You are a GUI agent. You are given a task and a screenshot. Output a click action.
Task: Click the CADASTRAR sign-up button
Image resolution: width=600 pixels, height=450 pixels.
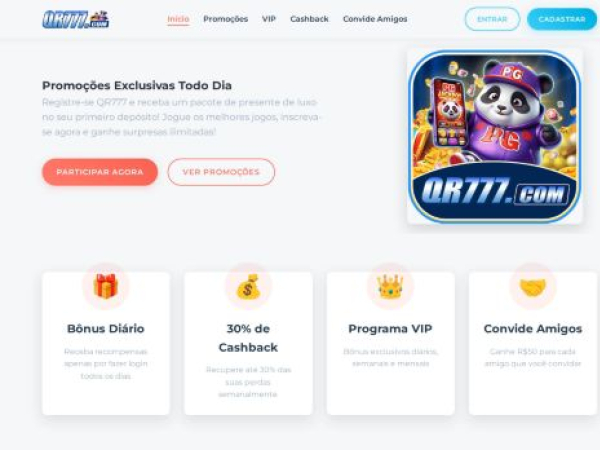point(562,19)
